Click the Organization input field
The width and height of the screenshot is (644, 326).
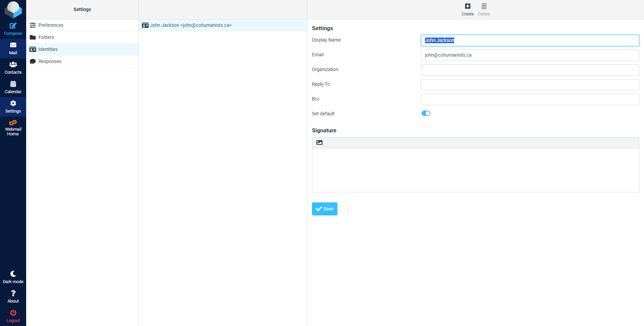pos(530,70)
